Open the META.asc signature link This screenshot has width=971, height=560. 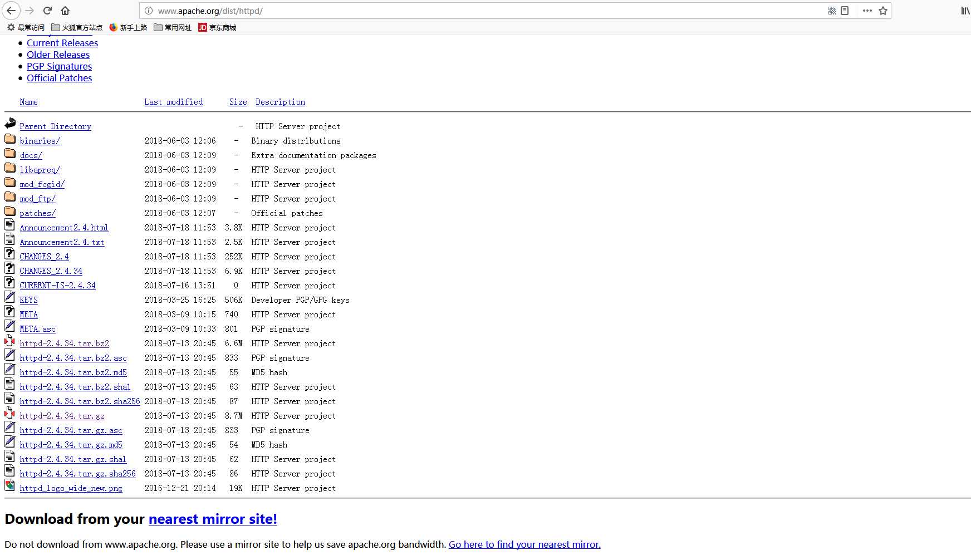(x=38, y=329)
